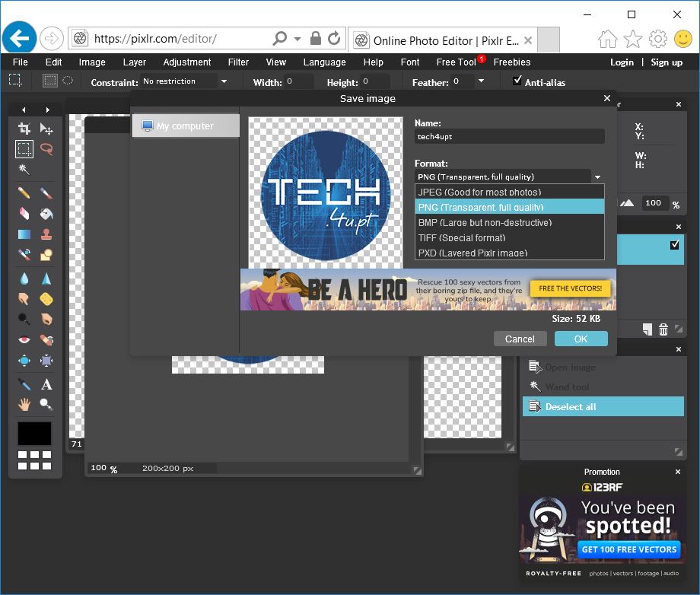This screenshot has height=595, width=700.
Task: Open the black main color swatch
Action: tap(34, 434)
